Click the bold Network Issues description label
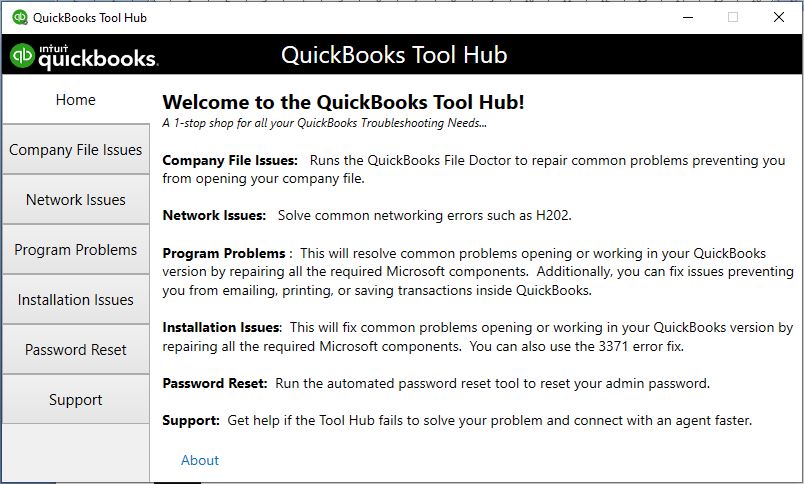The width and height of the screenshot is (804, 484). [214, 215]
